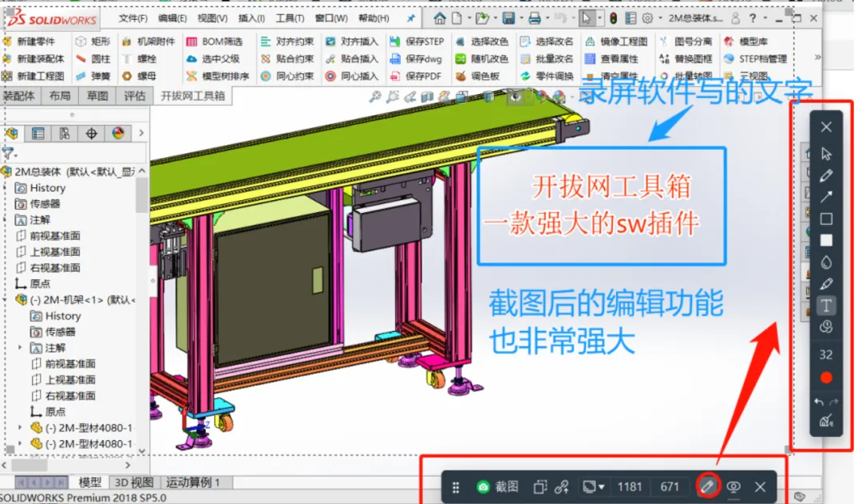Screen dimensions: 862x504
Task: Click the SolidWorks home icon
Action: pos(439,18)
